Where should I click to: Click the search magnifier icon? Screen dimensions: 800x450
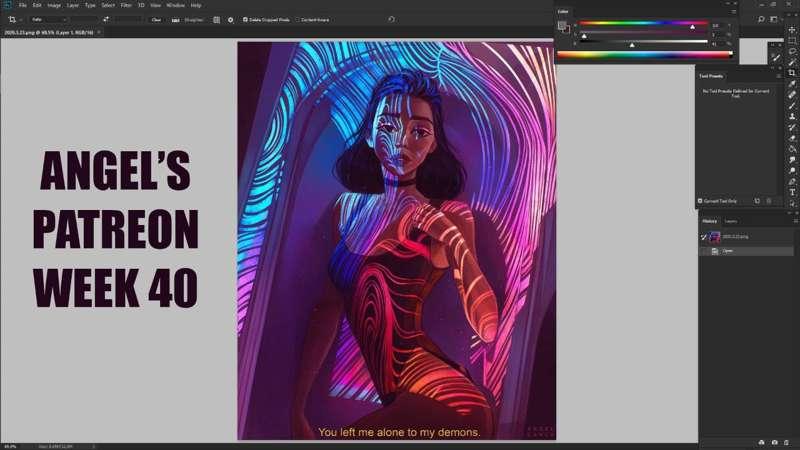click(x=761, y=19)
